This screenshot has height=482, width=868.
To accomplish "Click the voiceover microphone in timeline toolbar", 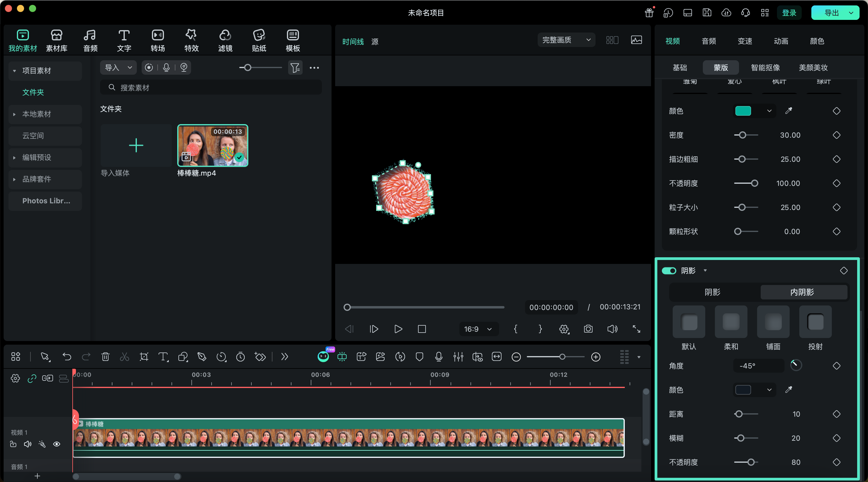I will 439,357.
